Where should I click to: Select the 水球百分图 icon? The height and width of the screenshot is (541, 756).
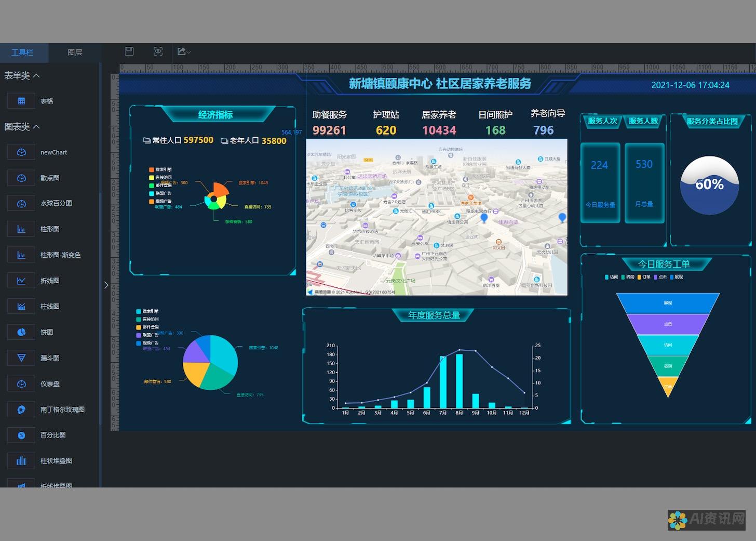pyautogui.click(x=21, y=203)
